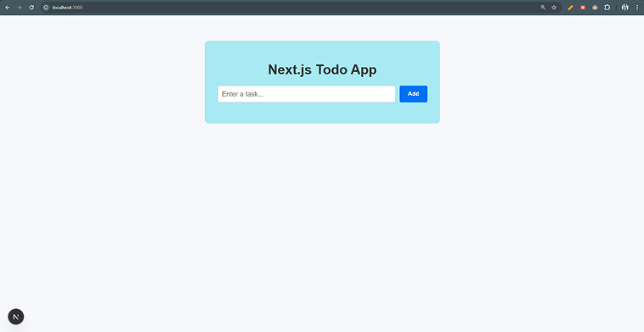Open the round face extension icon
The width and height of the screenshot is (644, 332).
click(595, 8)
